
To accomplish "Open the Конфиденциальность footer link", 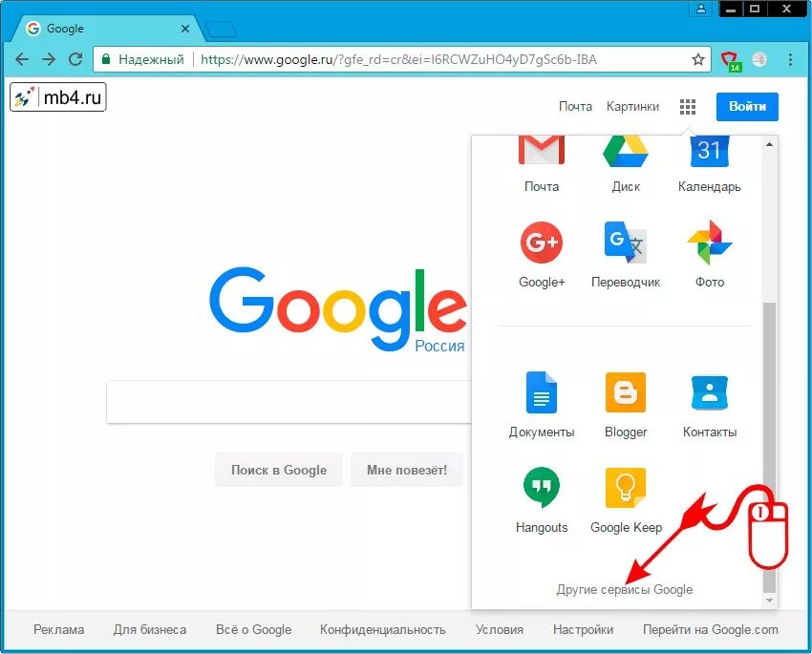I will tap(383, 630).
